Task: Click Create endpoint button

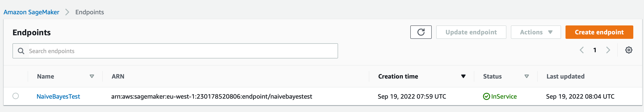Action: [x=599, y=32]
